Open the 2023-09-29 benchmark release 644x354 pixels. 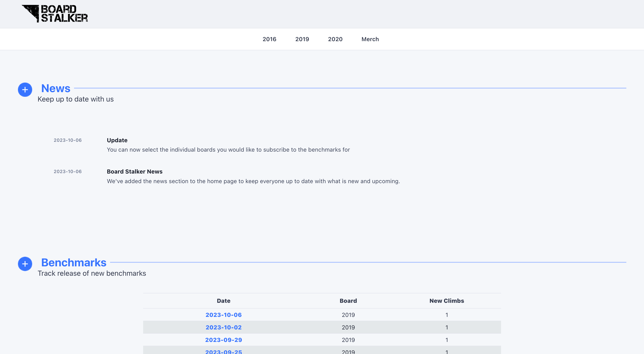click(223, 340)
